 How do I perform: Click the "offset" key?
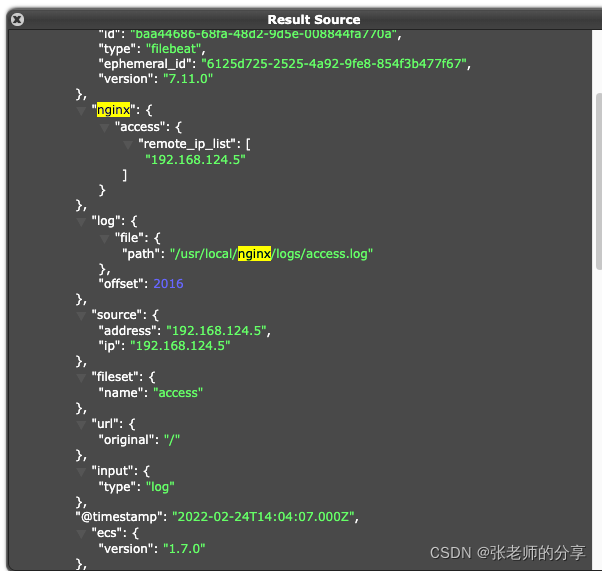tap(121, 284)
